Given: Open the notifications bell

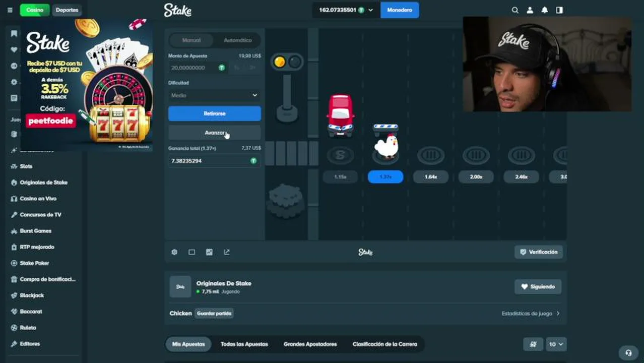Looking at the screenshot, I should pos(545,10).
